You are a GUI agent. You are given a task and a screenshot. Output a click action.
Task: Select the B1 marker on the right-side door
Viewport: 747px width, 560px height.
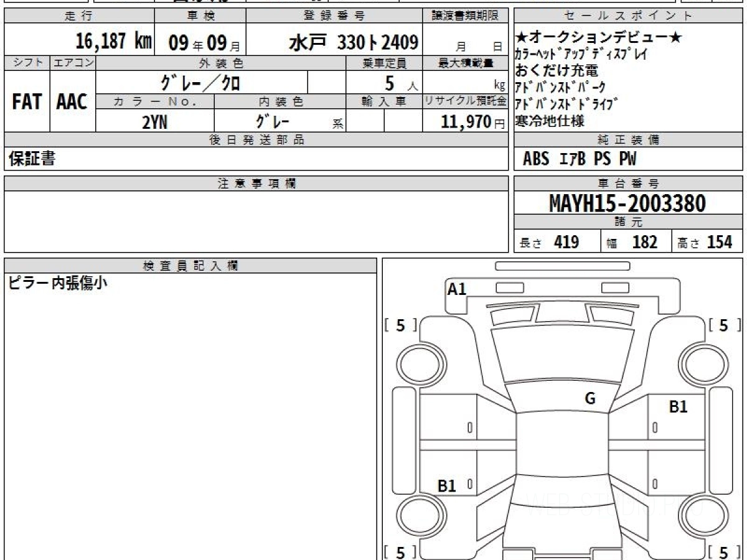pyautogui.click(x=678, y=407)
